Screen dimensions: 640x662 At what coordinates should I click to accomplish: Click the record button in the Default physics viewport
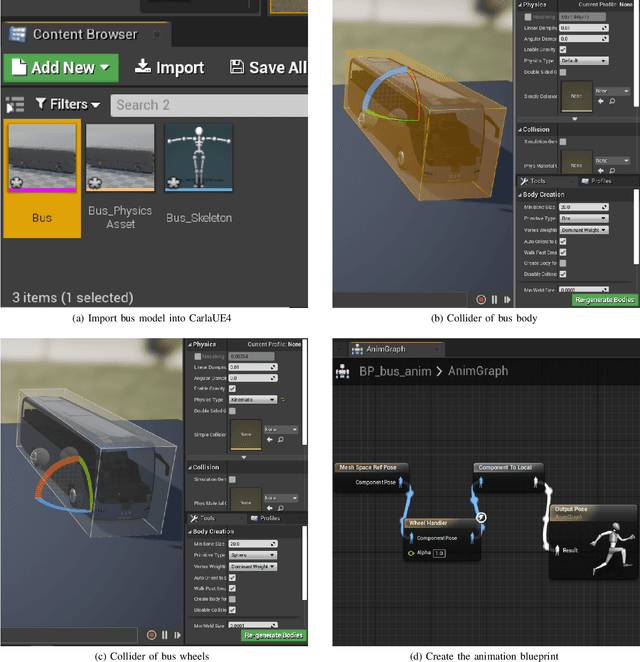[x=481, y=299]
